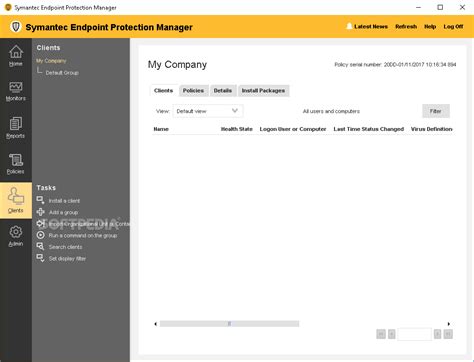Go to the previous page button

pos(392,334)
